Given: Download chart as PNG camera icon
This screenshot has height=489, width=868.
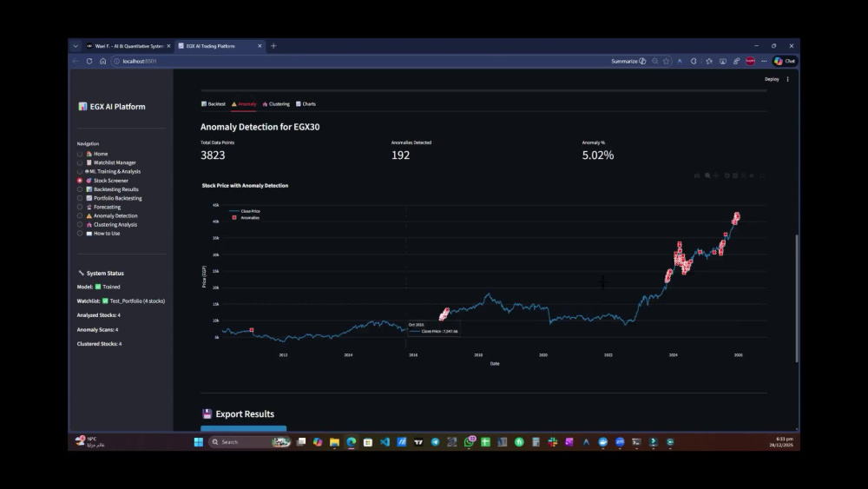Looking at the screenshot, I should tap(697, 175).
